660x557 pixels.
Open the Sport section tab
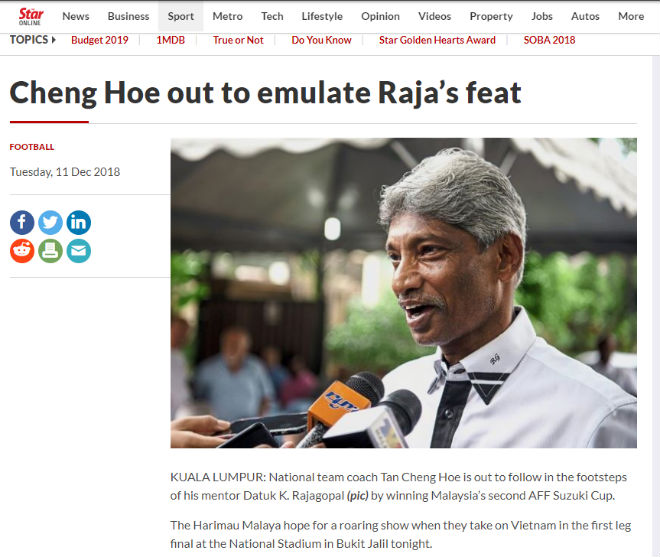[181, 16]
